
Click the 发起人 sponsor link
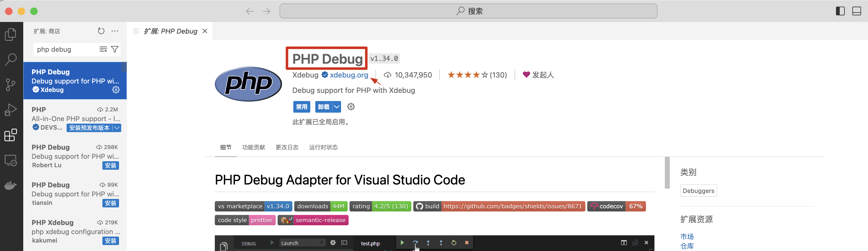pyautogui.click(x=543, y=75)
